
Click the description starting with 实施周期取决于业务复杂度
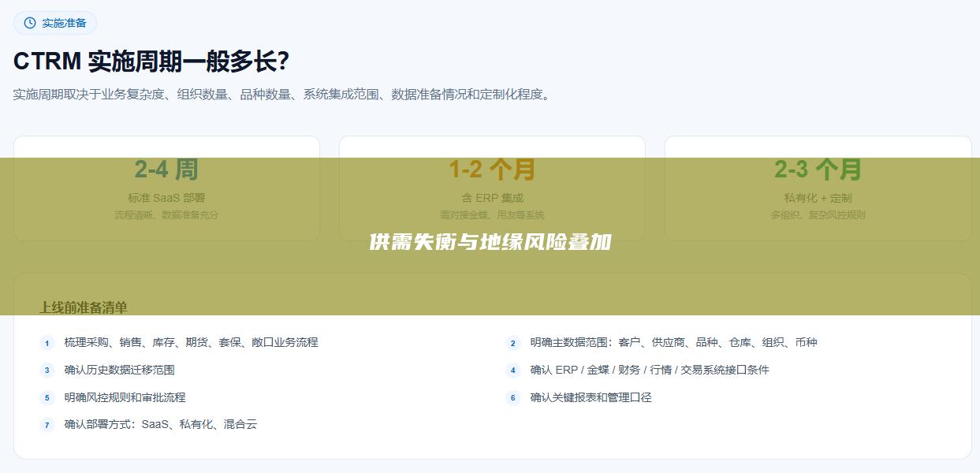[x=284, y=95]
